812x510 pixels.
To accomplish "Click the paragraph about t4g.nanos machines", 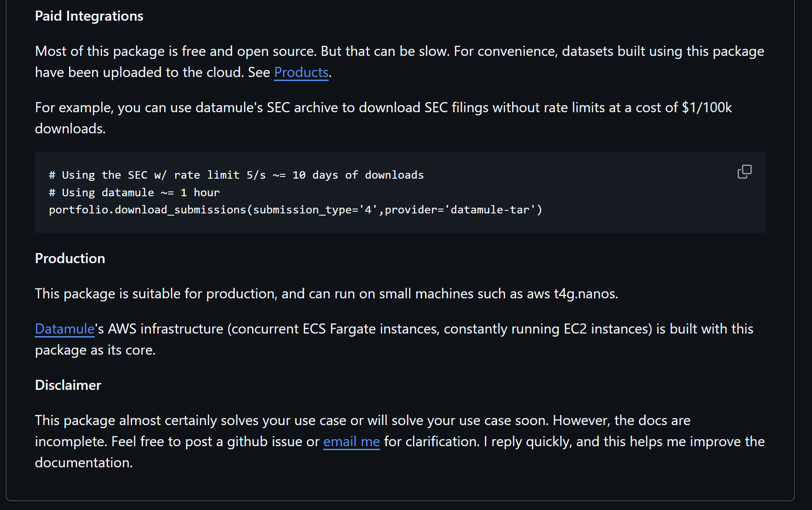I will point(326,294).
